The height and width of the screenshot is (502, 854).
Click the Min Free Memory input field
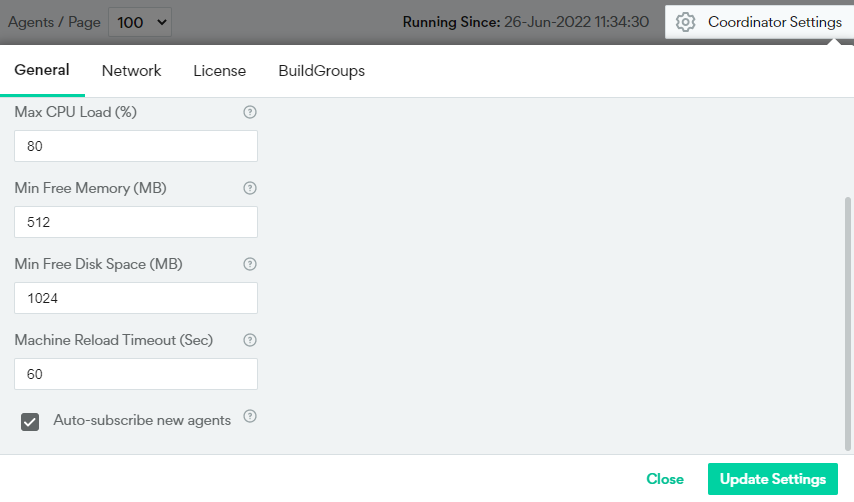(136, 222)
